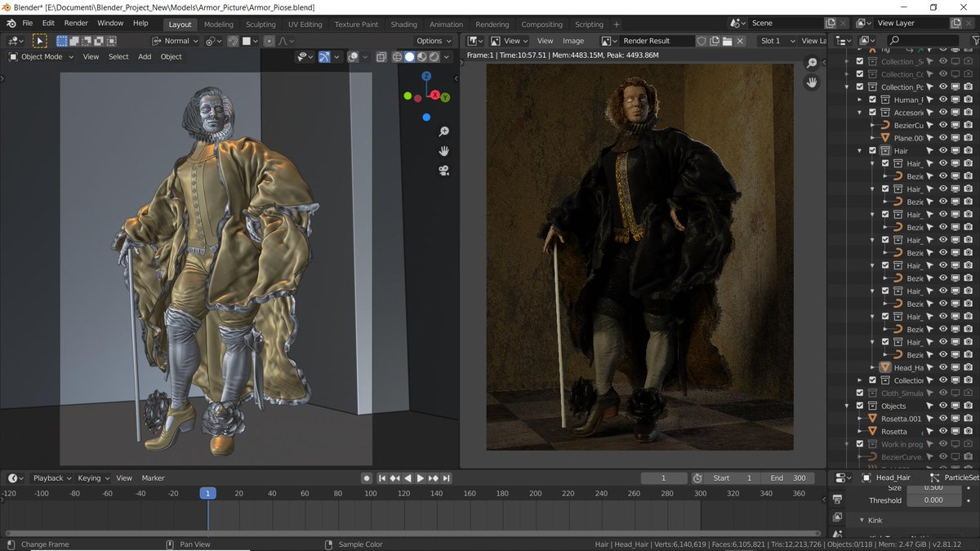Screen dimensions: 980x551
Task: Open the Normal transform orientation dropdown
Action: pyautogui.click(x=175, y=41)
